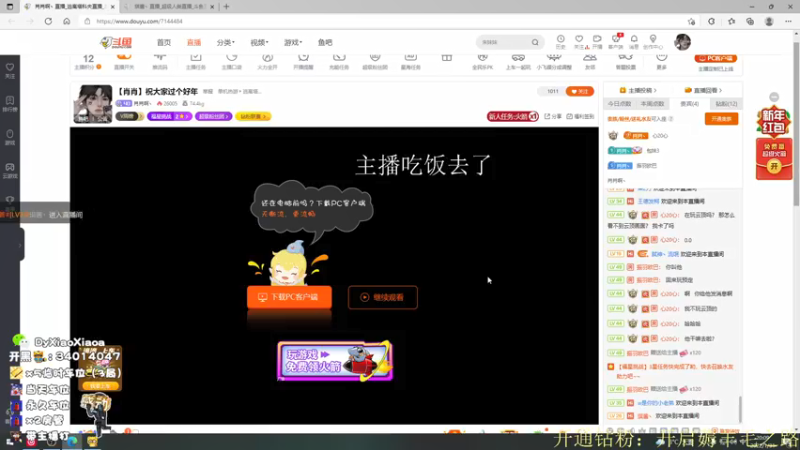Open the followed heart icon in header

tap(579, 41)
